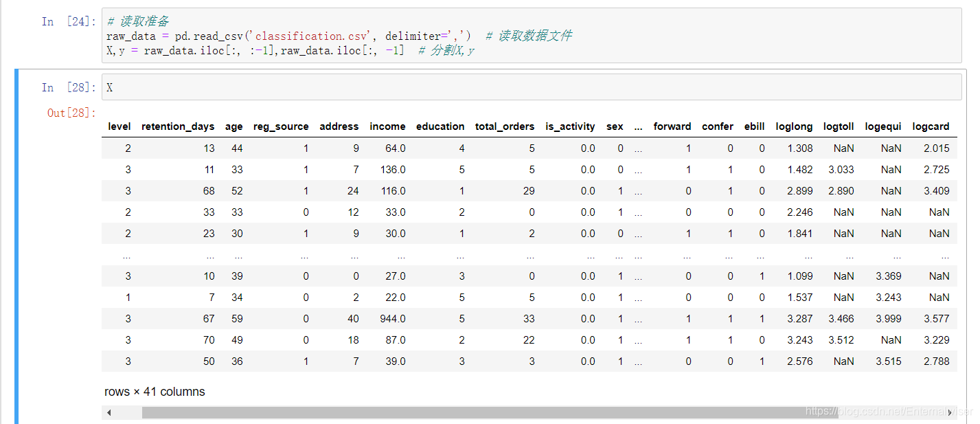The width and height of the screenshot is (980, 424).
Task: Click logtoll value 2.890
Action: pos(841,191)
